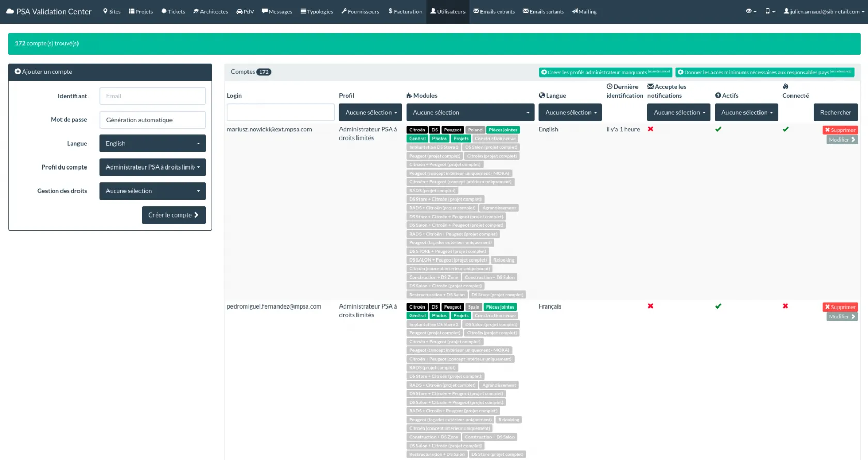Toggle Pièces jointes tag for mariusz.nowicki

tap(503, 130)
